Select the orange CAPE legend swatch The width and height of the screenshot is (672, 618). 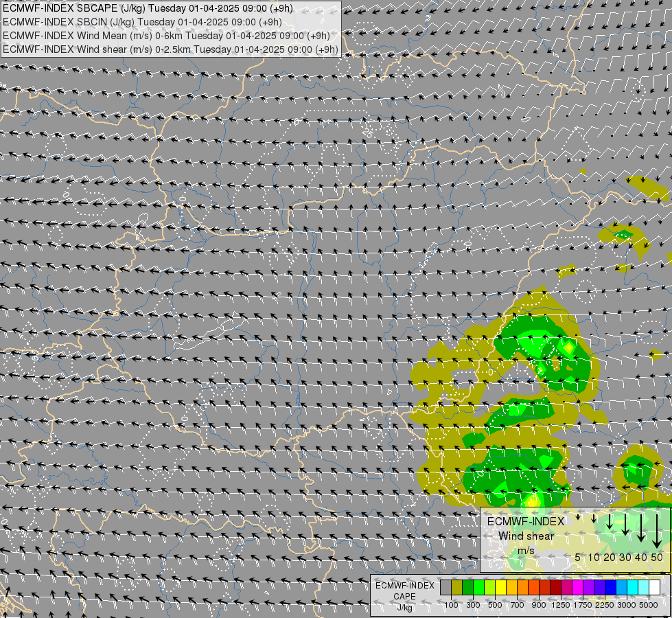coord(523,587)
